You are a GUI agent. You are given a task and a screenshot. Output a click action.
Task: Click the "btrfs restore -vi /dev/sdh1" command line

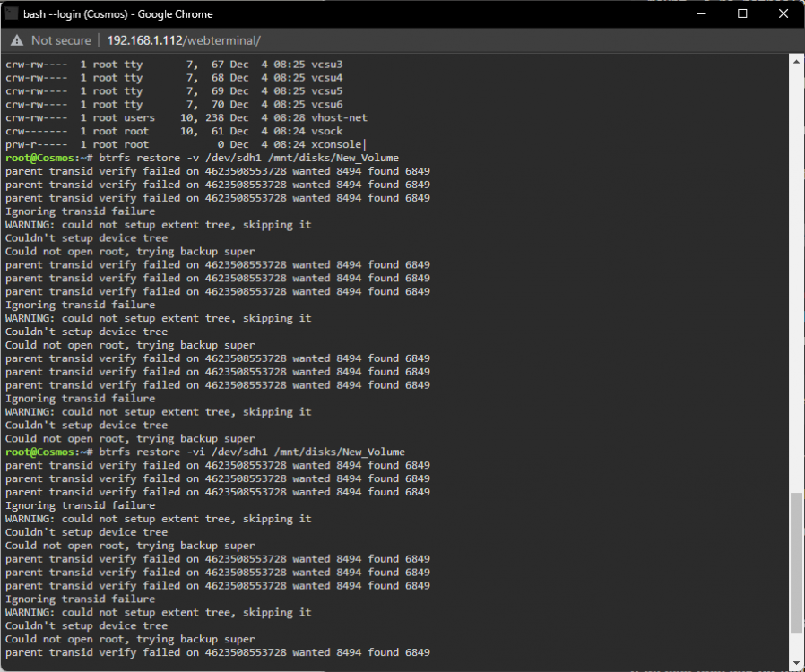tap(252, 452)
